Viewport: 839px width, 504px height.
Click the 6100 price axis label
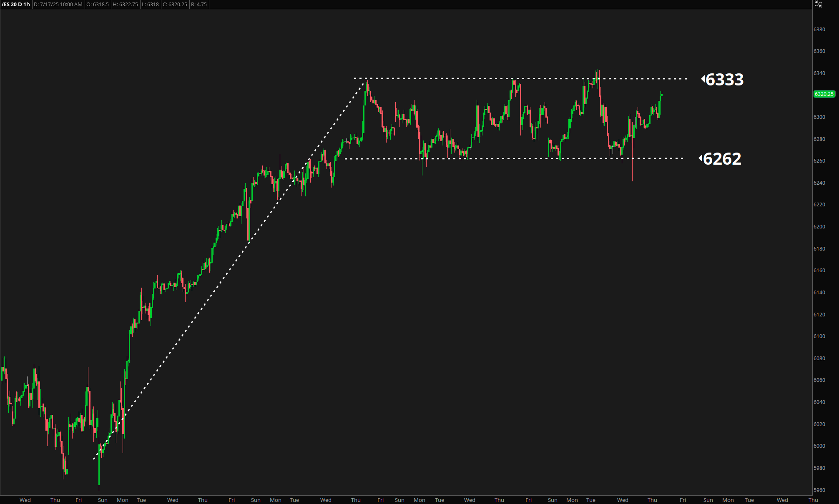(x=819, y=336)
